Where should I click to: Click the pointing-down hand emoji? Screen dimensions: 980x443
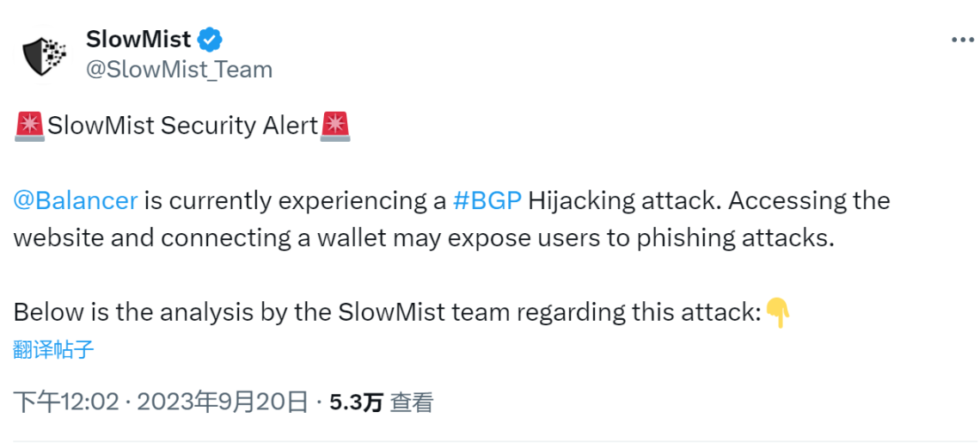(x=777, y=311)
